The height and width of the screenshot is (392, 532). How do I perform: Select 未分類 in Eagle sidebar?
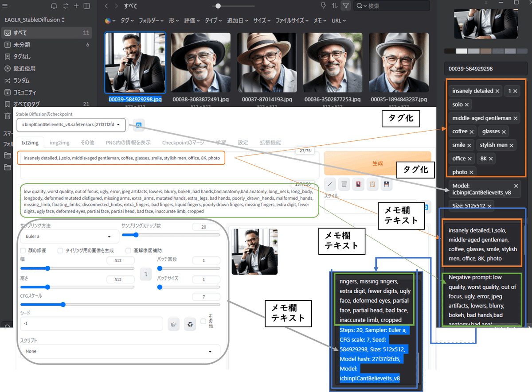tap(47, 45)
